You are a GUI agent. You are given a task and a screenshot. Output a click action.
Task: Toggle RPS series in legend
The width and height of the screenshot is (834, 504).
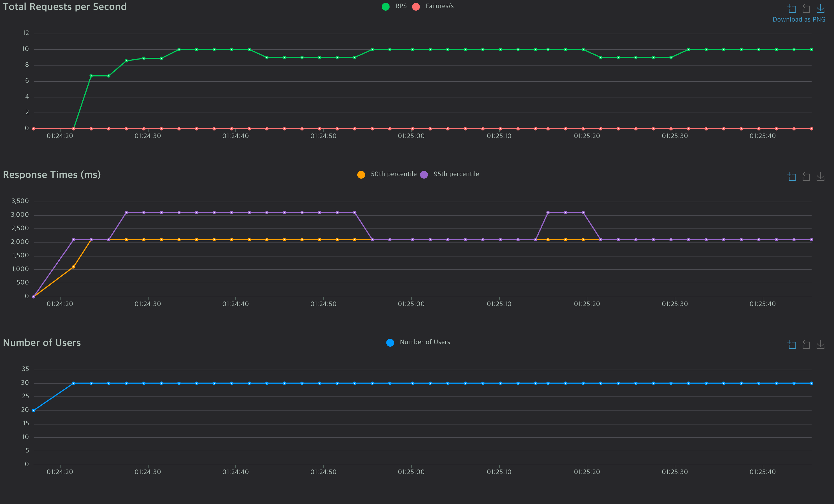tap(401, 6)
